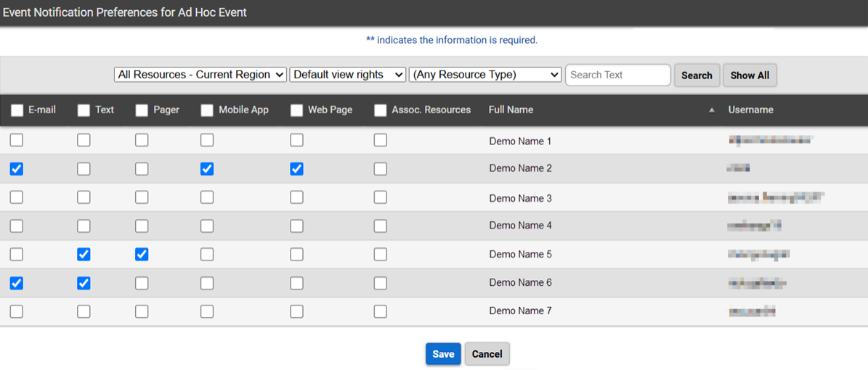Toggle the Mobile App header checkbox
Viewport: 868px width, 370px height.
click(207, 110)
